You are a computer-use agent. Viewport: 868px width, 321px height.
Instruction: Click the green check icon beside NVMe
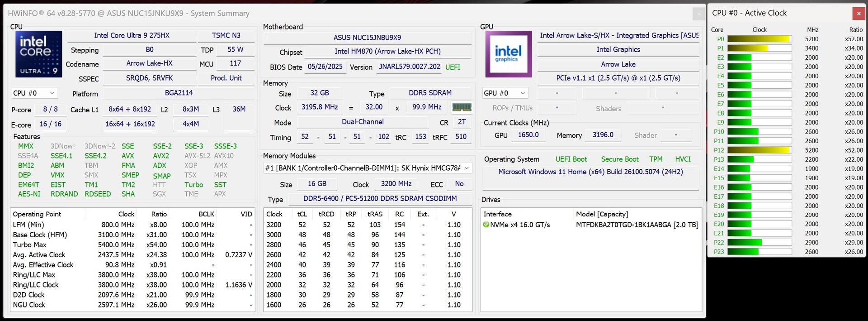pos(486,225)
